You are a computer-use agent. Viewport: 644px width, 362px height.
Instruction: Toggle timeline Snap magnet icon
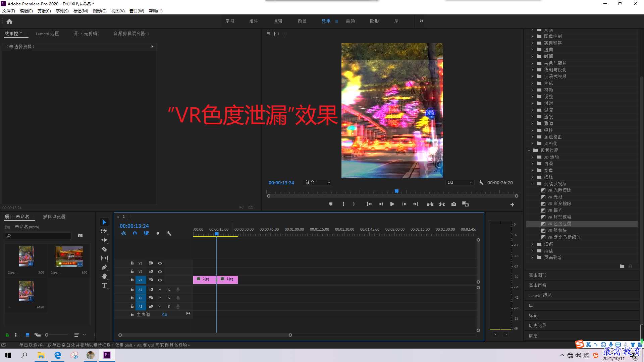[135, 233]
